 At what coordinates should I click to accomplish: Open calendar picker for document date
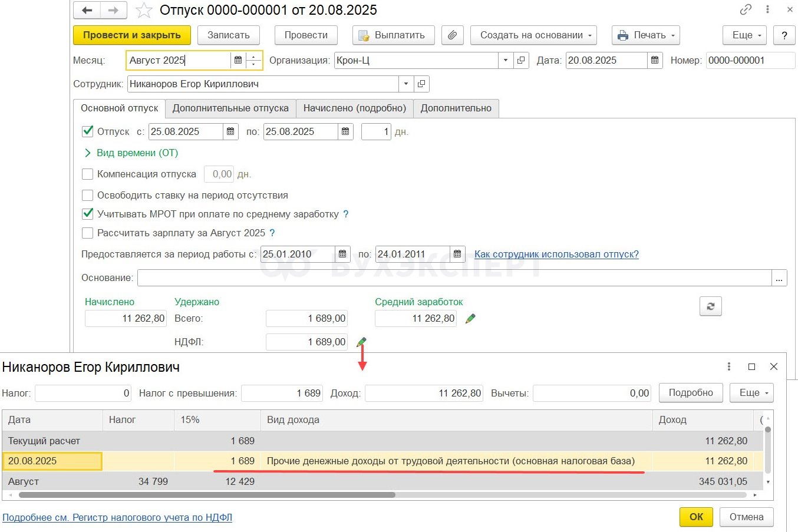(655, 61)
